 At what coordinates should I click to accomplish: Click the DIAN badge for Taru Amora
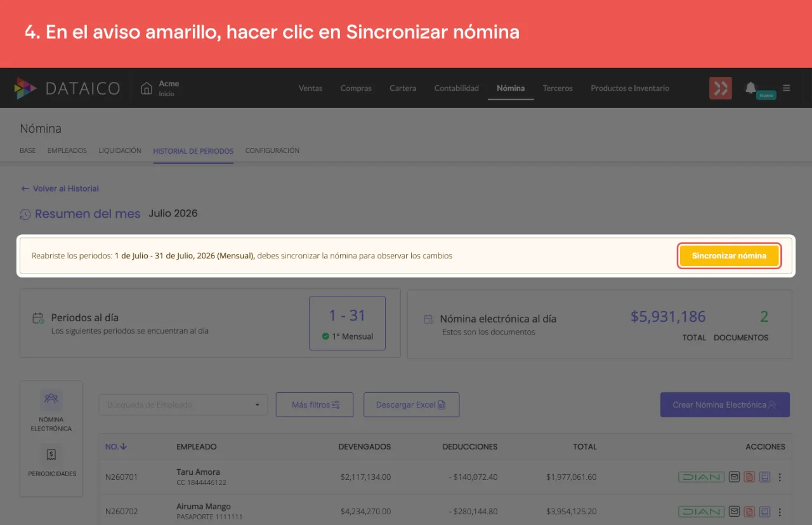coord(701,477)
